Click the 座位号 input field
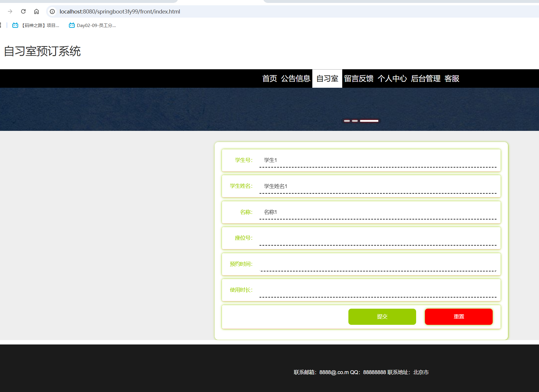The width and height of the screenshot is (539, 392). pos(378,238)
